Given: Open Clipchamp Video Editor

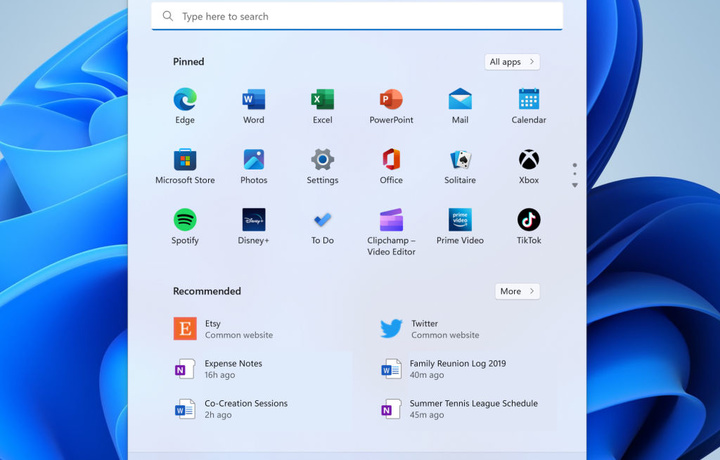Looking at the screenshot, I should point(391,232).
